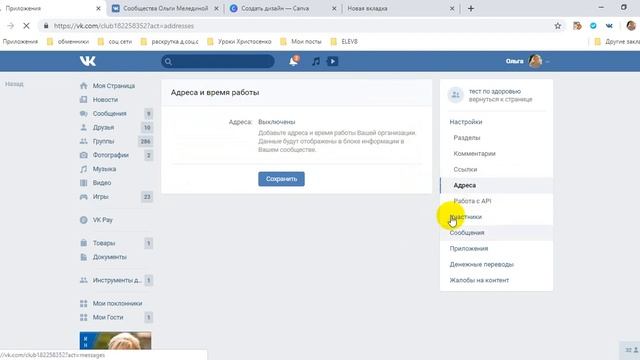
Task: Open Мои посты bookmarks folder
Action: pyautogui.click(x=301, y=42)
